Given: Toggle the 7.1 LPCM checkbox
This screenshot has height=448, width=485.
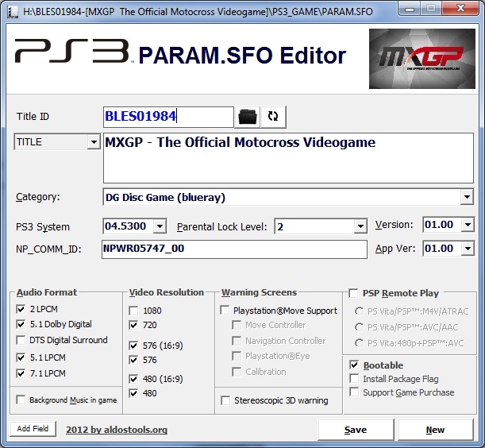Looking at the screenshot, I should (21, 373).
